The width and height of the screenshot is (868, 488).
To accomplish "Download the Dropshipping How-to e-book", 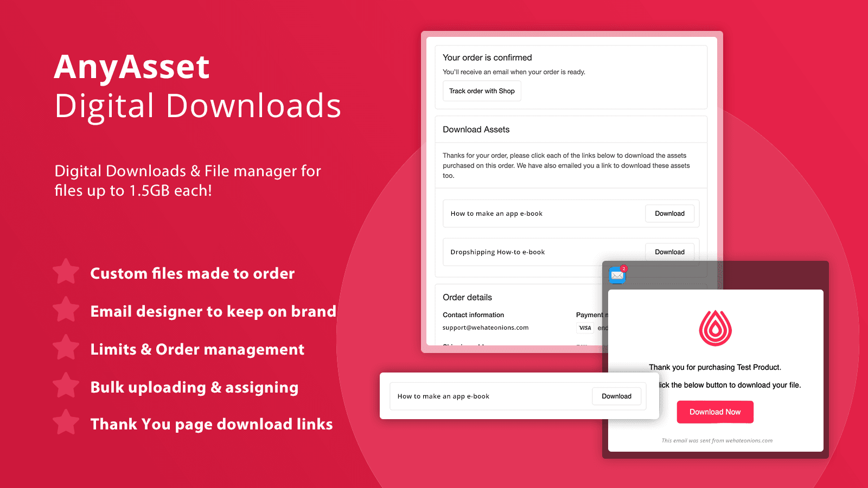I will pyautogui.click(x=670, y=252).
